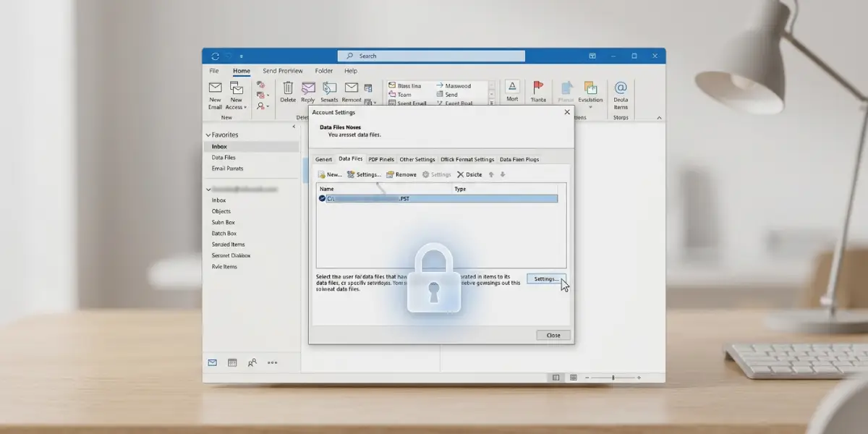Open the more navigation options ellipsis

pos(272,362)
